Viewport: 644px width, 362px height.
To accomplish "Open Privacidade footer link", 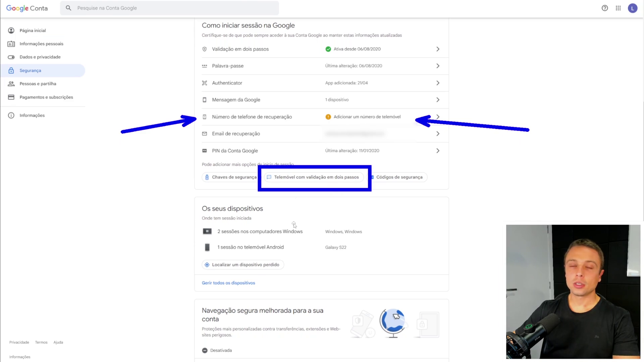I will (19, 343).
